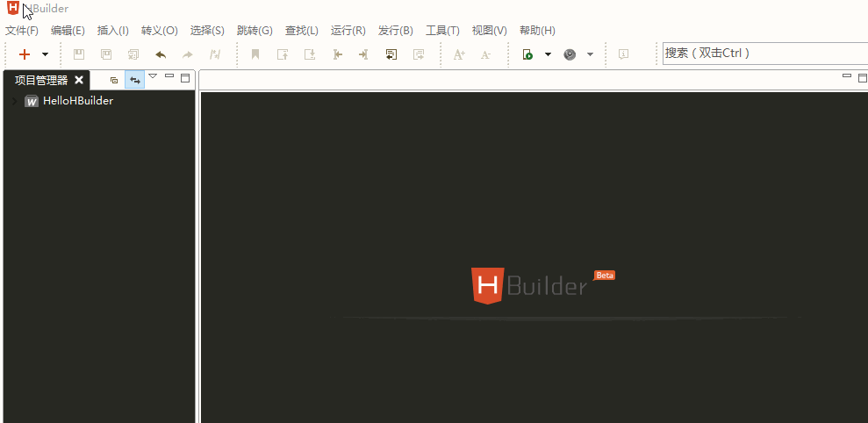The image size is (868, 423).
Task: Click the shift-left indent icon
Action: [x=338, y=54]
